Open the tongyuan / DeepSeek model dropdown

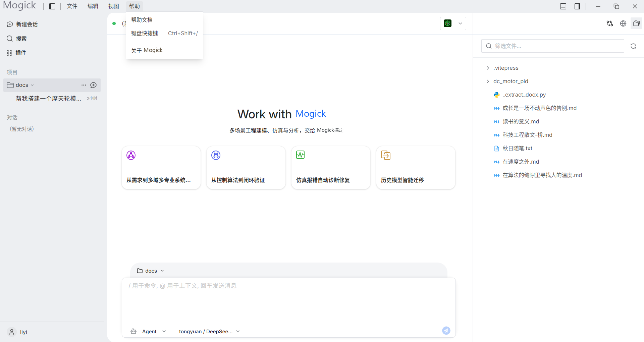pyautogui.click(x=209, y=331)
